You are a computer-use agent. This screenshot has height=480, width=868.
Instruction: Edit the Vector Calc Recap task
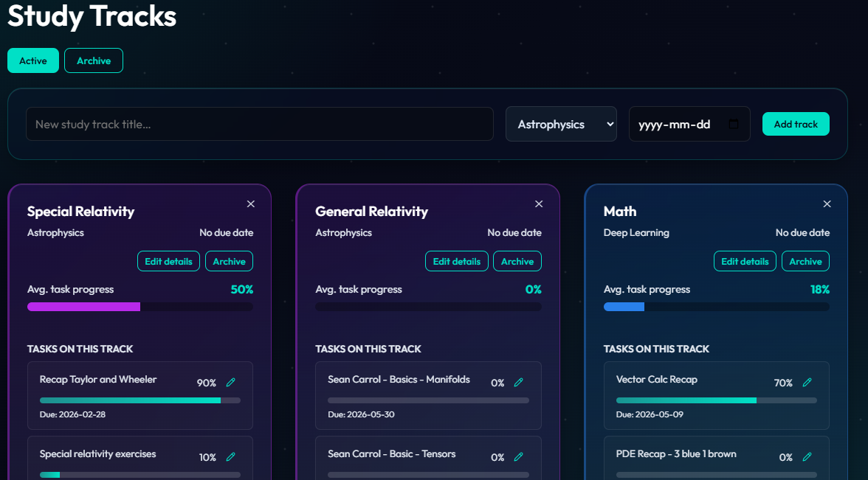[x=807, y=382]
